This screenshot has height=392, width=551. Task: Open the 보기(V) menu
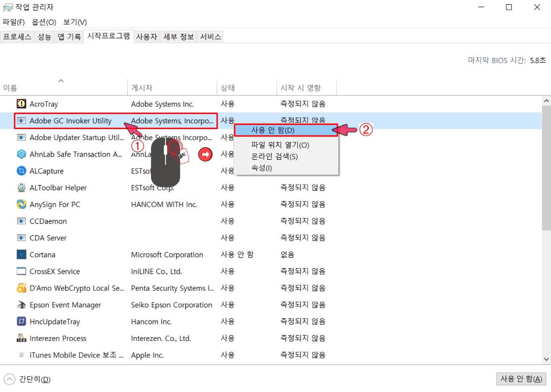[x=75, y=22]
